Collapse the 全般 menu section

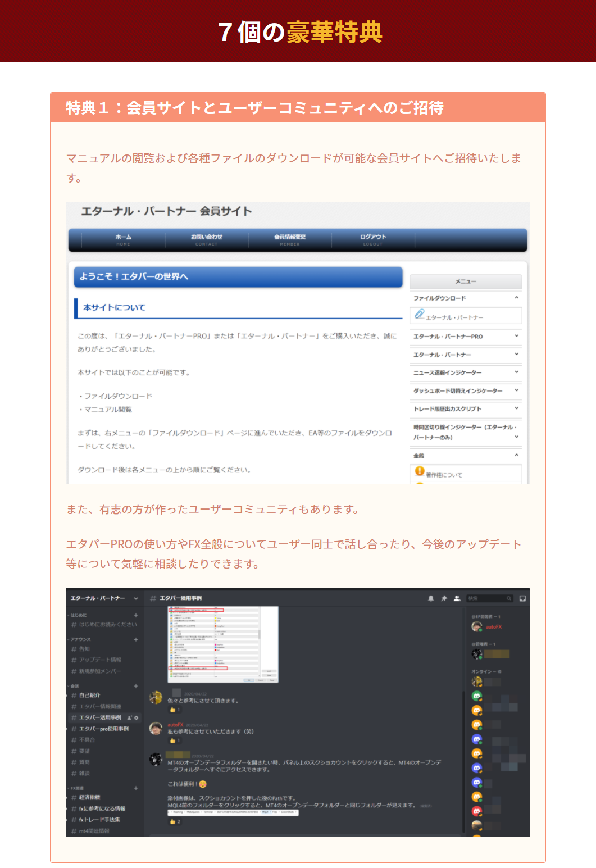[466, 456]
